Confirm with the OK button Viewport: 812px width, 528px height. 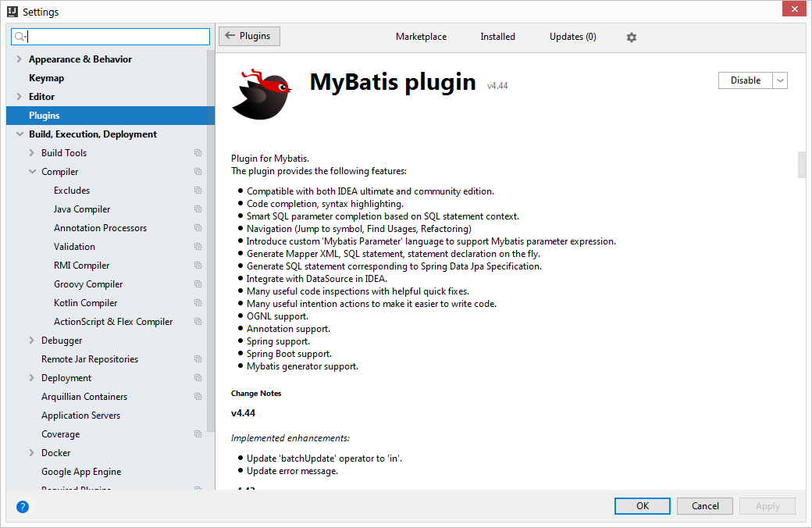coord(642,505)
